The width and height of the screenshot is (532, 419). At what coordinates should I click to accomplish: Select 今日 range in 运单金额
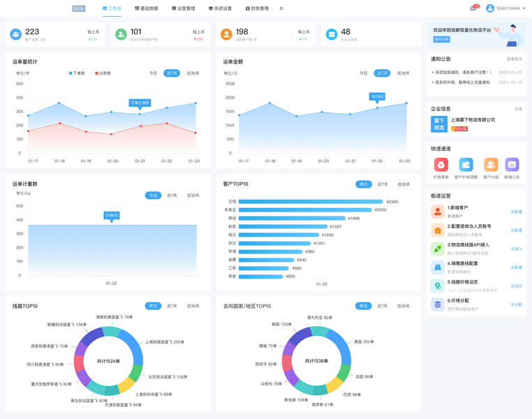coord(363,73)
